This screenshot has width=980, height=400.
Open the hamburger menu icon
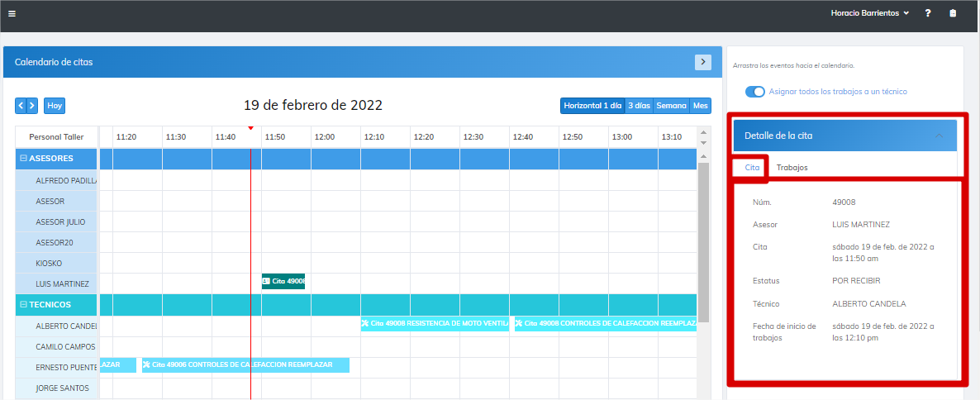coord(12,13)
